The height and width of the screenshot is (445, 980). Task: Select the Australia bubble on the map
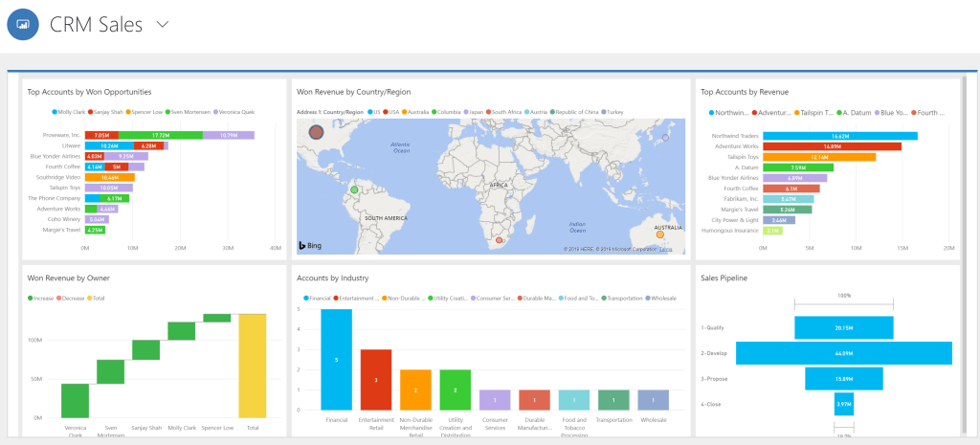pos(659,233)
